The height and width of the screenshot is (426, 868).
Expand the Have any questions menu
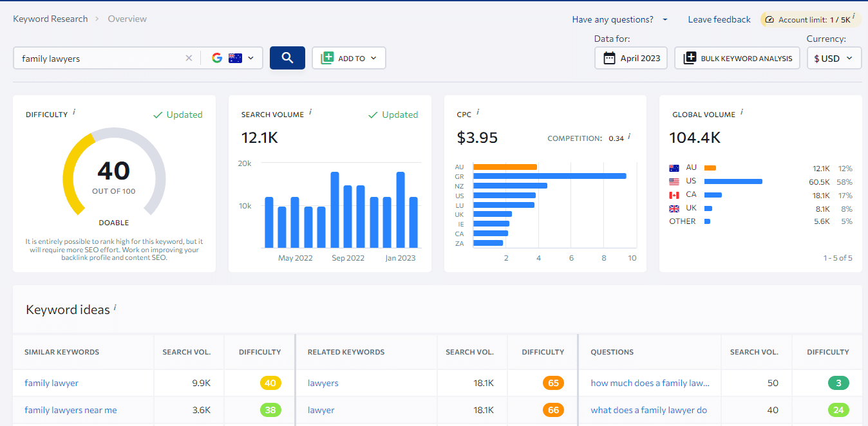[619, 19]
